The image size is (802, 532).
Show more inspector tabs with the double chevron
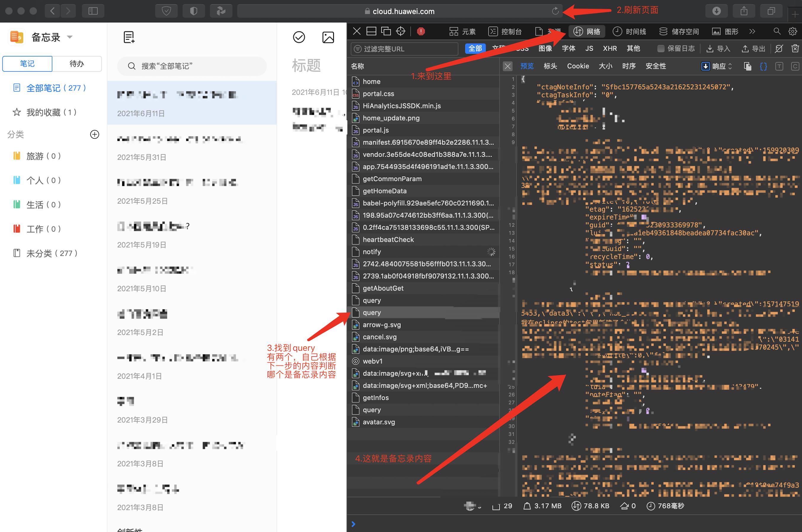click(753, 31)
